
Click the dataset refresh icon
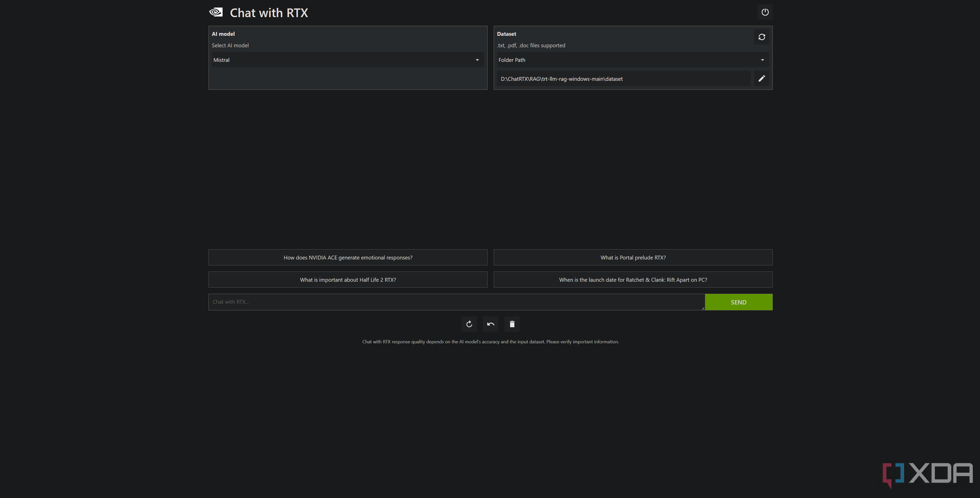point(762,37)
